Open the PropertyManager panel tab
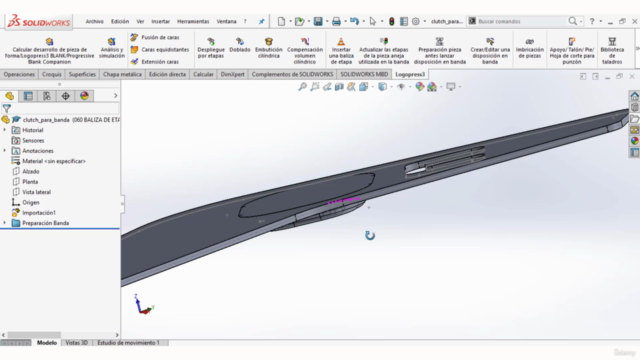Screen dimensions: 640x360 [28, 96]
